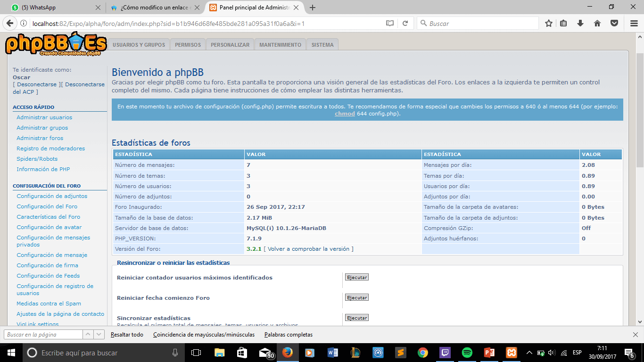Go to the Firefox home page
The width and height of the screenshot is (644, 362).
coord(597,23)
